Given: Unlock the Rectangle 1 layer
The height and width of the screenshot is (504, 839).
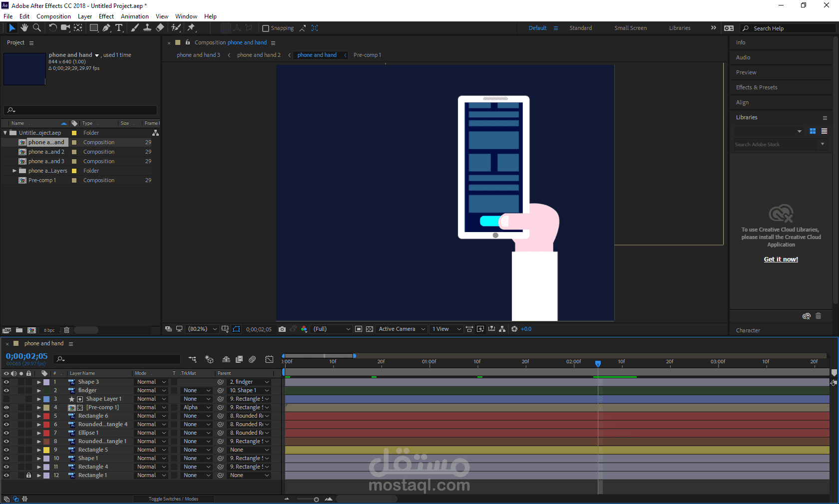Looking at the screenshot, I should click(x=28, y=476).
